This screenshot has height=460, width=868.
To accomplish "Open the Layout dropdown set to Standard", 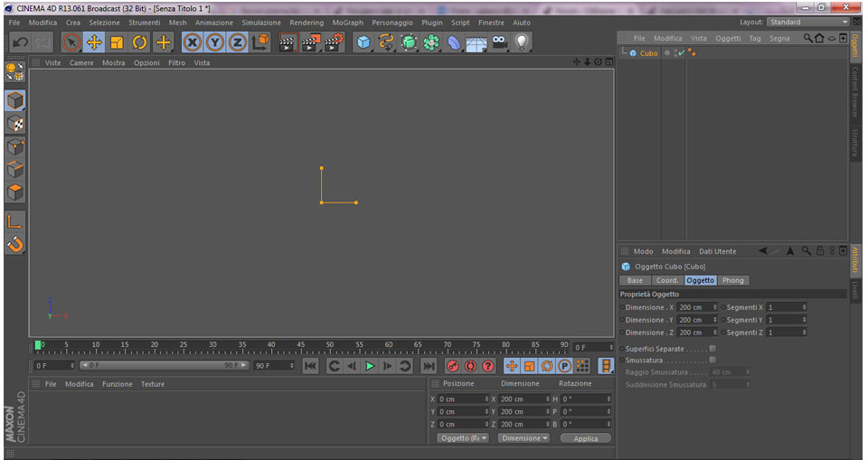I will tap(807, 23).
